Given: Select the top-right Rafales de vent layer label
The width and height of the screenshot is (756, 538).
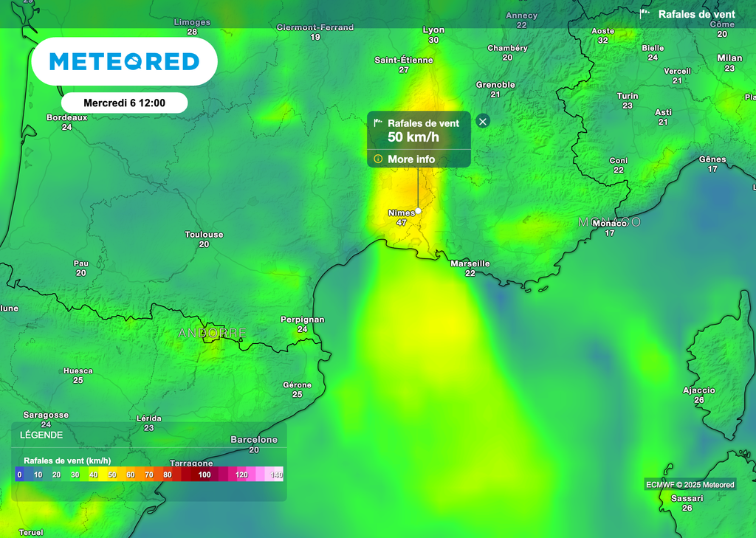Looking at the screenshot, I should (x=696, y=14).
